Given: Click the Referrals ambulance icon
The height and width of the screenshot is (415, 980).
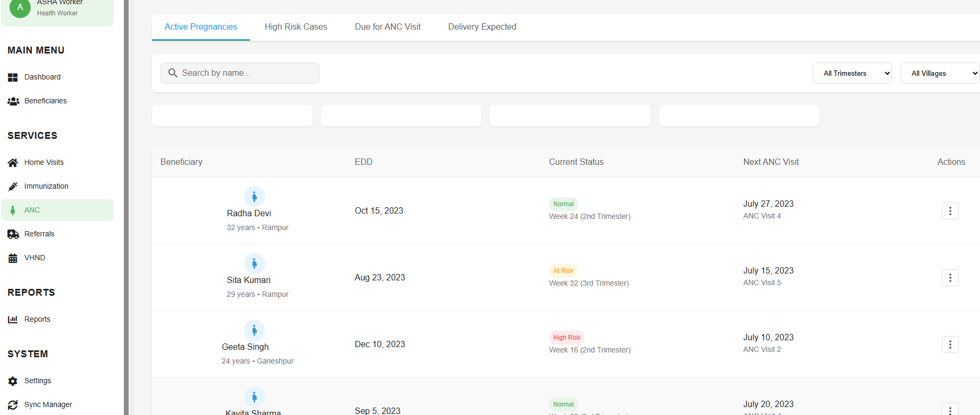Looking at the screenshot, I should pos(13,234).
